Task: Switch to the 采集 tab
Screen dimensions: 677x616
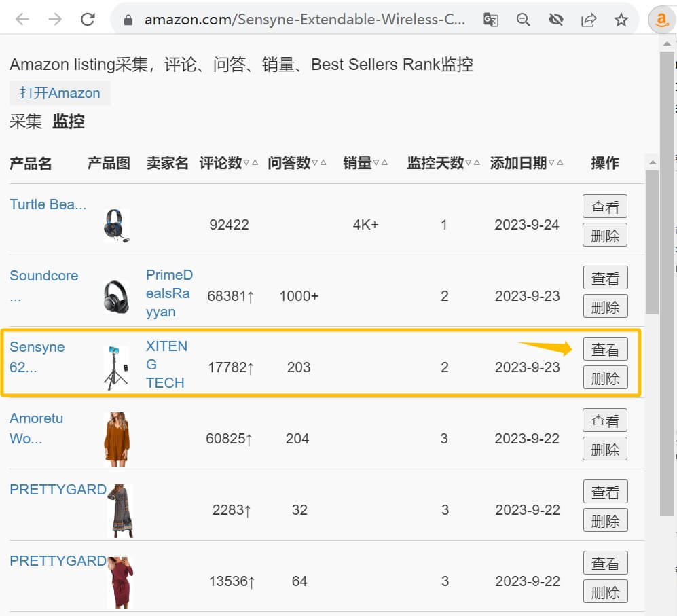Action: (26, 122)
